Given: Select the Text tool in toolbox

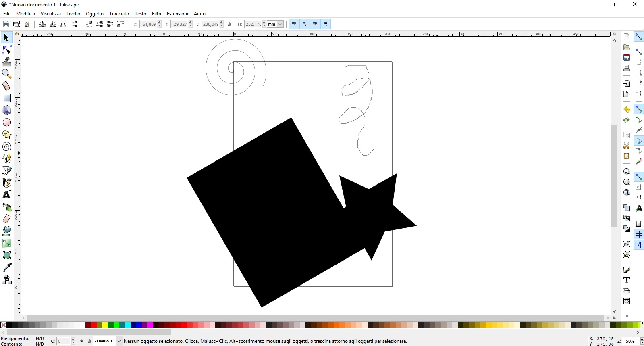Looking at the screenshot, I should click(6, 195).
